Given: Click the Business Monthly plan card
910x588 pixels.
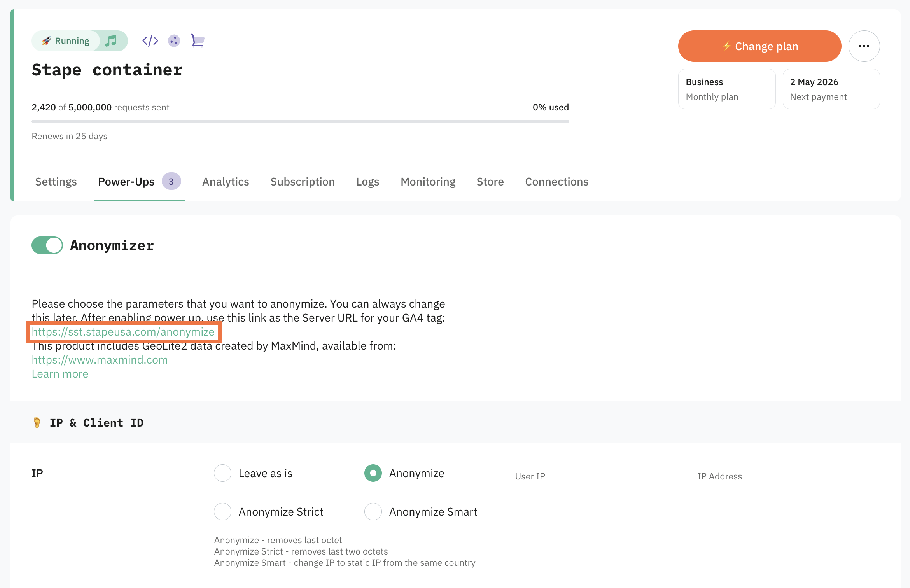Looking at the screenshot, I should coord(727,89).
